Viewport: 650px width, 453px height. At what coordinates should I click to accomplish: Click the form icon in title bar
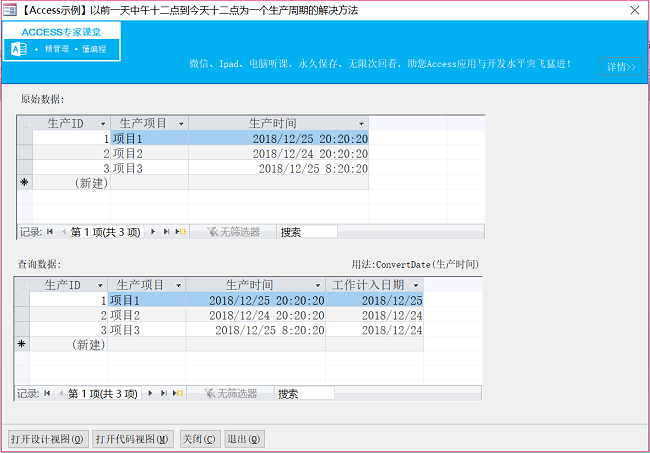click(x=10, y=10)
